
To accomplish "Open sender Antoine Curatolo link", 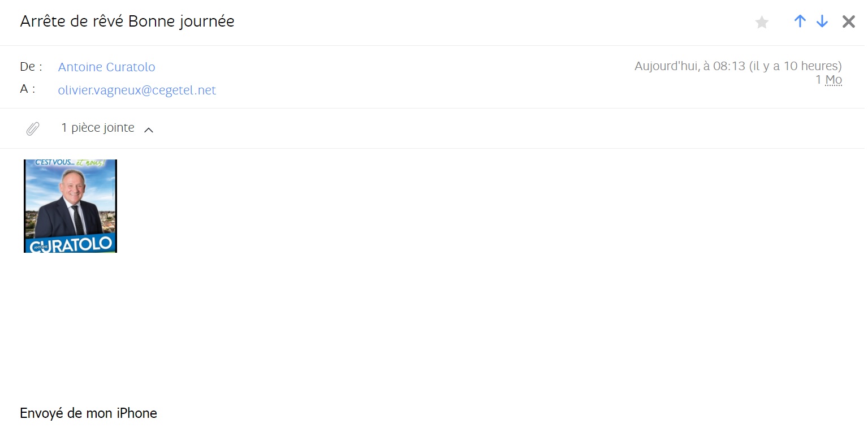I will 106,67.
